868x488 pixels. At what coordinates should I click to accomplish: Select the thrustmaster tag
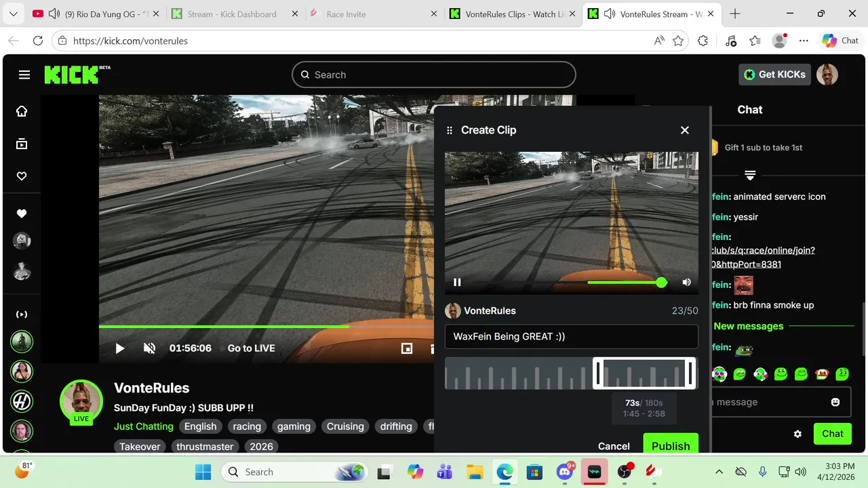coord(205,446)
